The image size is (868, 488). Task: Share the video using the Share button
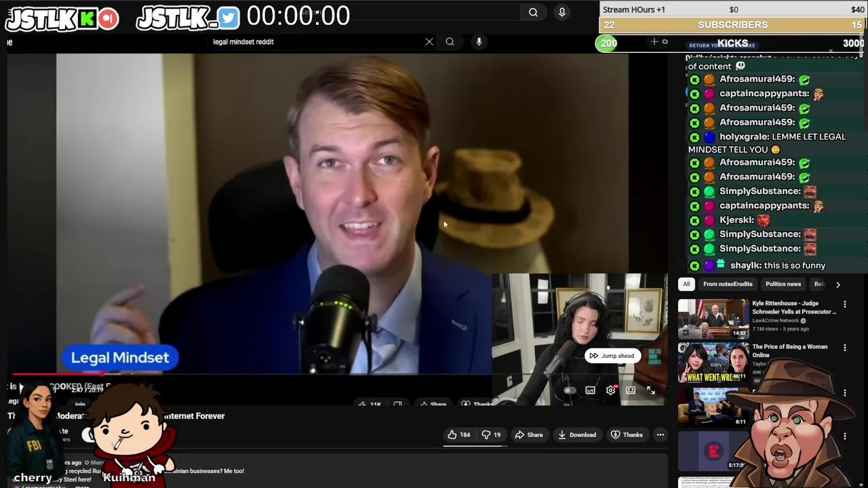pos(529,435)
